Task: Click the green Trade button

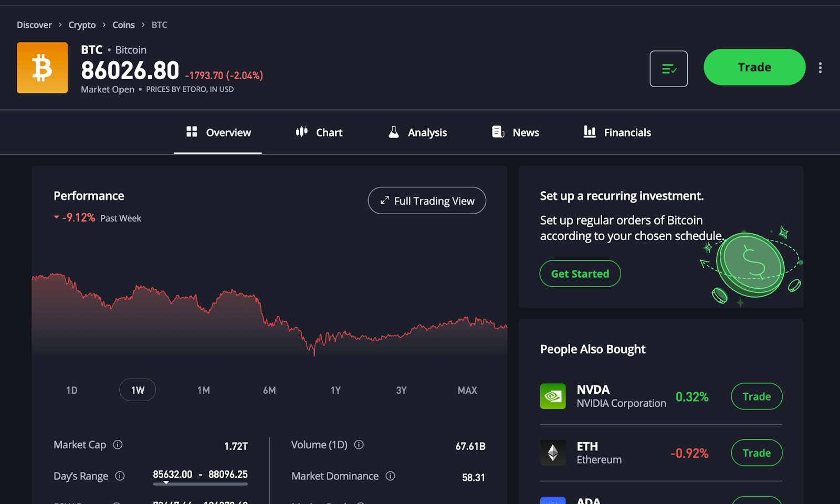Action: coord(754,67)
